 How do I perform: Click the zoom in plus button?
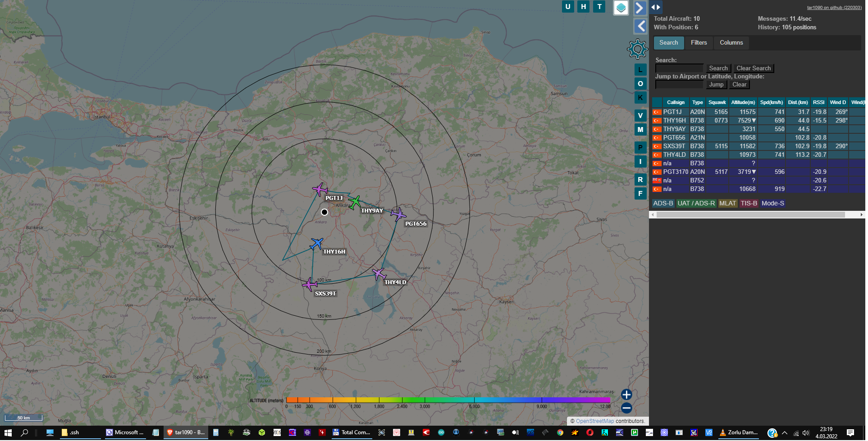(626, 395)
